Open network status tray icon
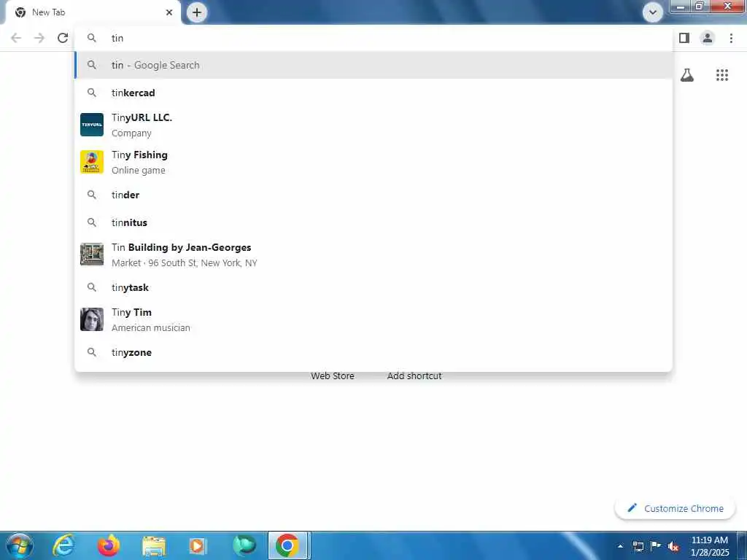Screen dimensions: 747x560 pyautogui.click(x=638, y=546)
